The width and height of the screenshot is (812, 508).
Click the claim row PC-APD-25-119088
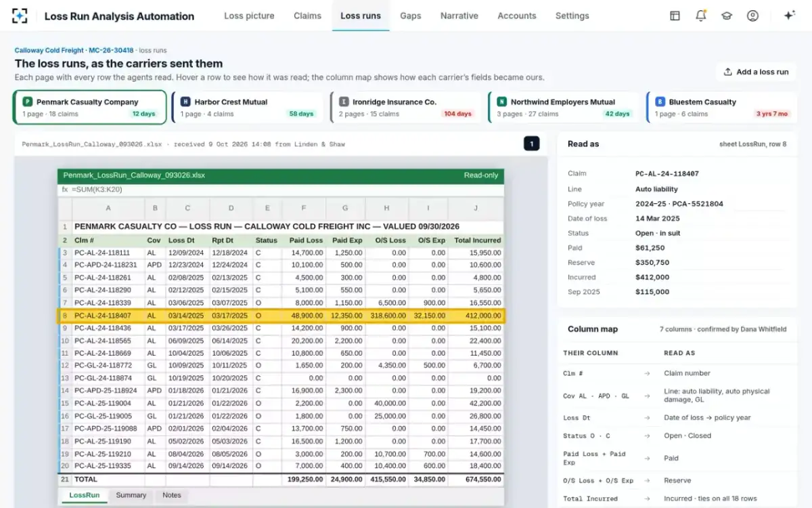click(x=281, y=429)
